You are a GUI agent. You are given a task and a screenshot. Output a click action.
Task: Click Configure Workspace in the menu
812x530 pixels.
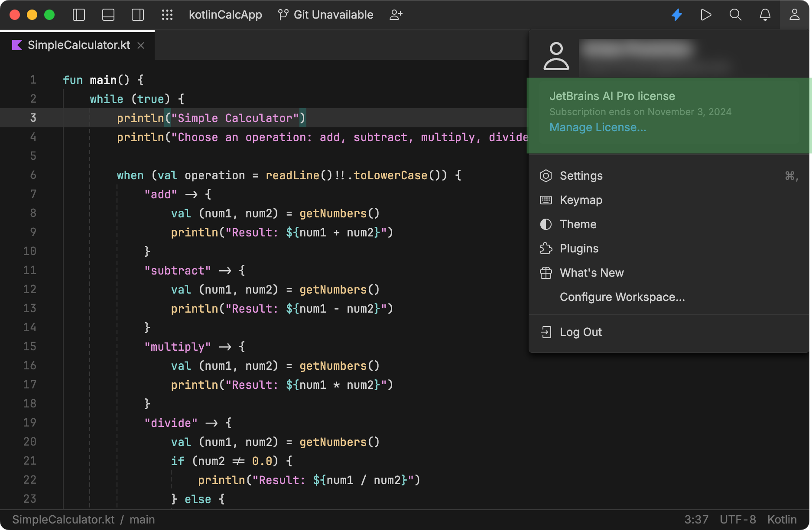point(622,297)
